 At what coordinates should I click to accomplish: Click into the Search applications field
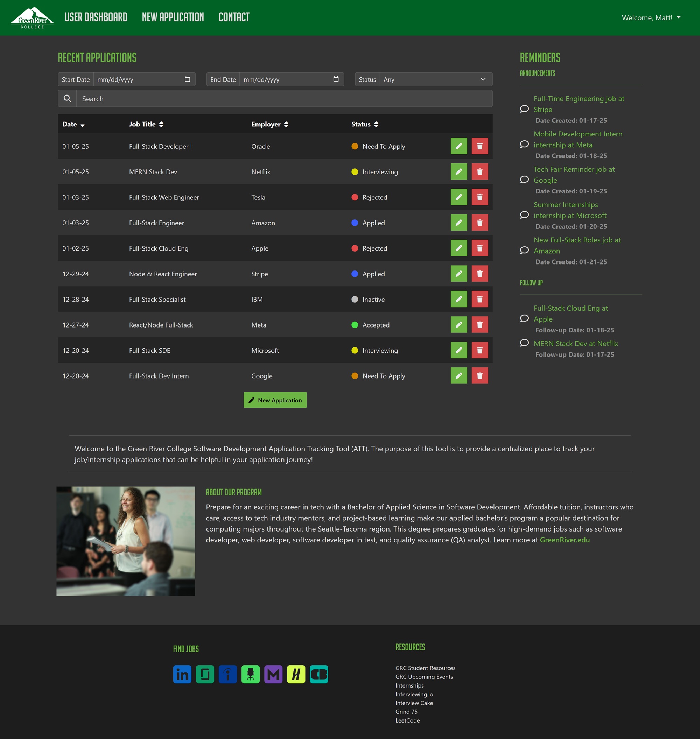coord(284,98)
